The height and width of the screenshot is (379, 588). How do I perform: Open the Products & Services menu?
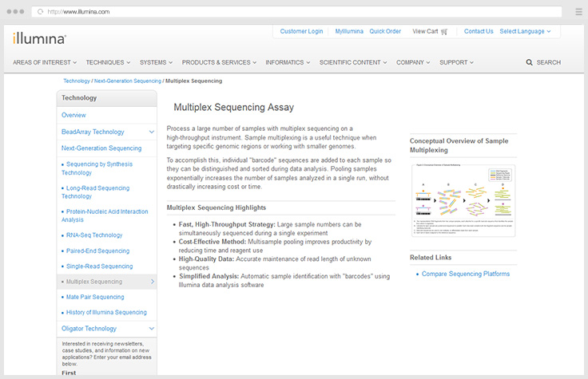(x=219, y=62)
